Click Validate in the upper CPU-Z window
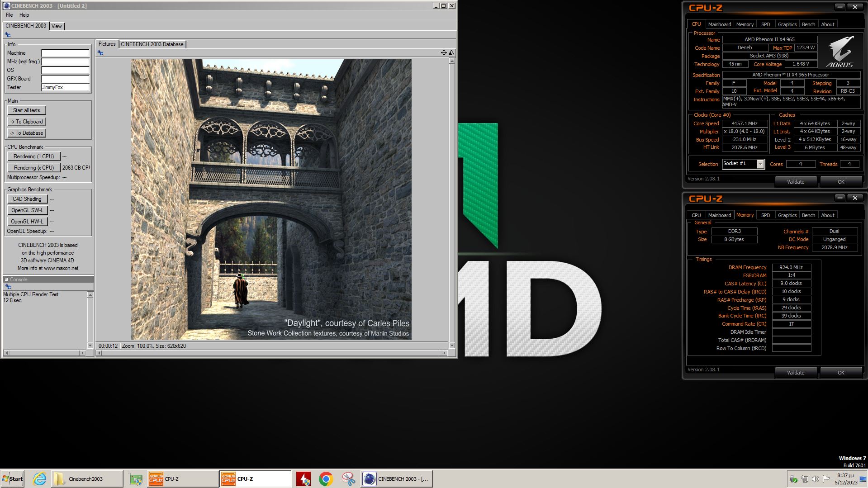The image size is (868, 488). click(x=796, y=182)
